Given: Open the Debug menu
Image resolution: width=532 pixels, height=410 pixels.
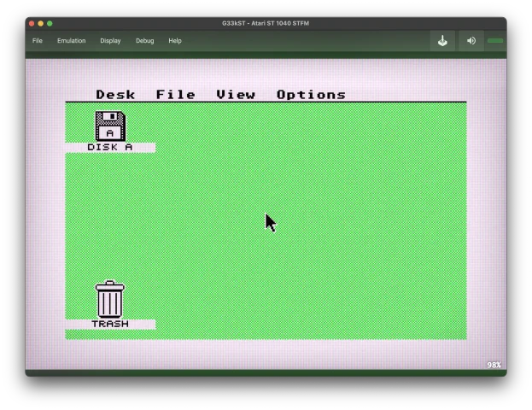Looking at the screenshot, I should point(145,41).
